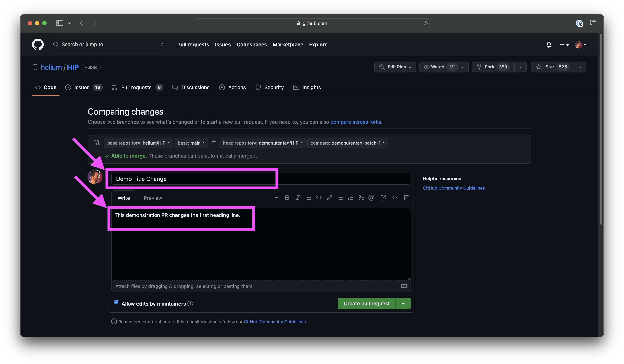The height and width of the screenshot is (364, 624).
Task: Open the Create pull request options arrow
Action: click(403, 304)
